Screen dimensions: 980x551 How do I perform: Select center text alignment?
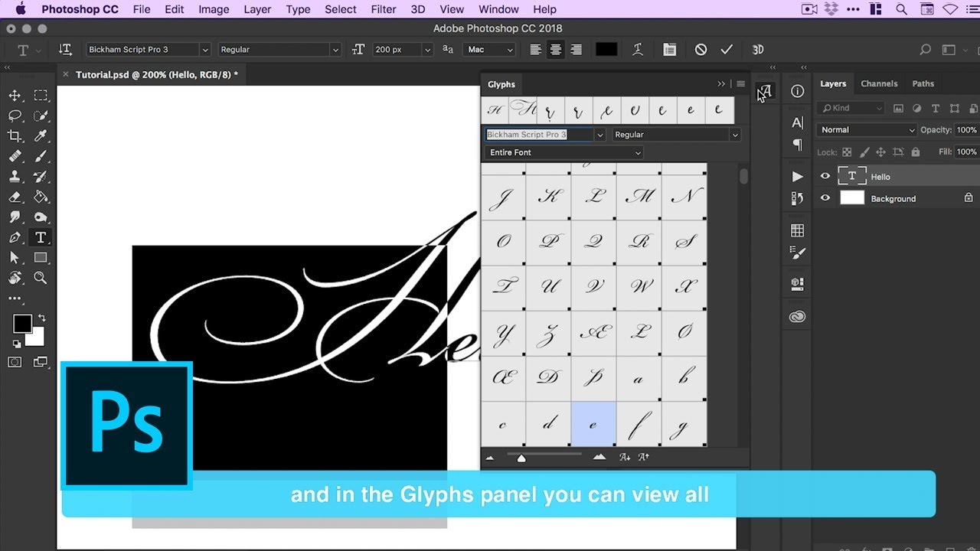556,50
